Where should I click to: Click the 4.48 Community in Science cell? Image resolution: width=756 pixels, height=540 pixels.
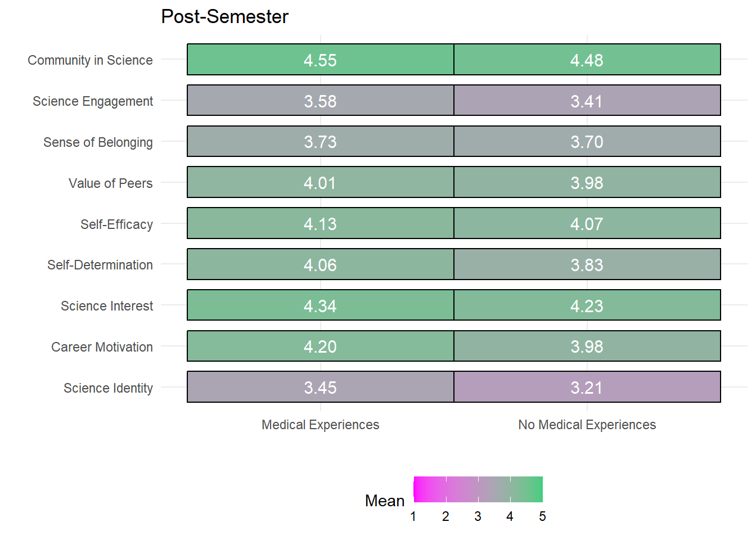pyautogui.click(x=587, y=60)
